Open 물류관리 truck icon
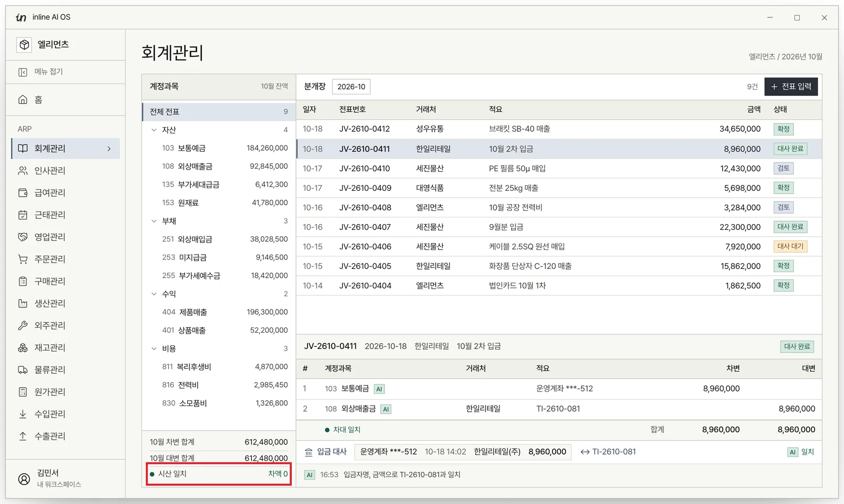844x504 pixels. 23,370
